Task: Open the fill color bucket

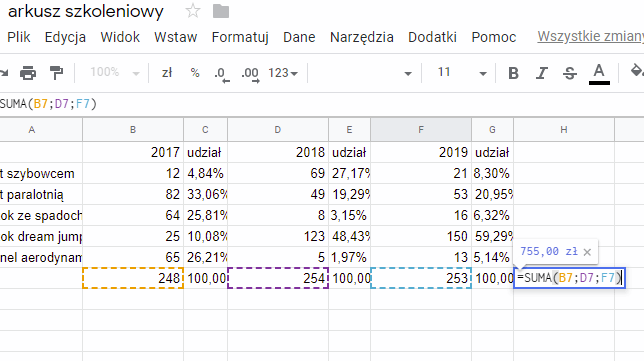Action: point(637,71)
